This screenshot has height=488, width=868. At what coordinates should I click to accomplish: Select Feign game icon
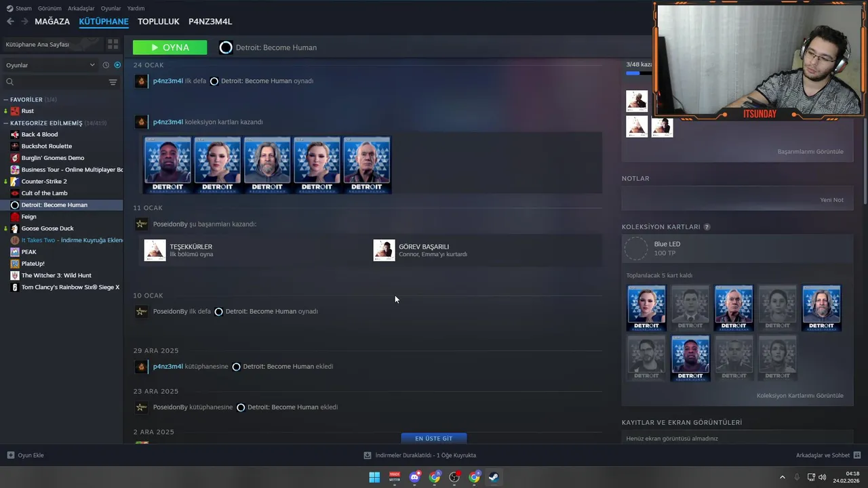tap(15, 217)
